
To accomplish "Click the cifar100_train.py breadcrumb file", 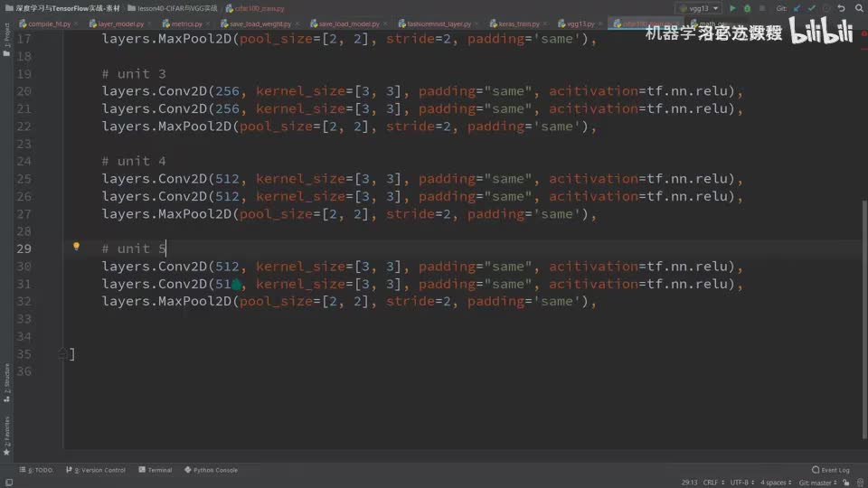I will pyautogui.click(x=255, y=8).
